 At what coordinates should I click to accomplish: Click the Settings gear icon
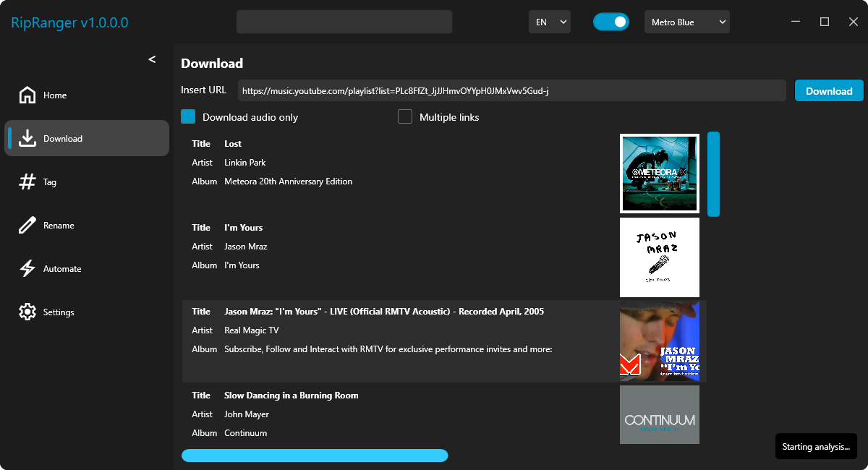pyautogui.click(x=27, y=312)
